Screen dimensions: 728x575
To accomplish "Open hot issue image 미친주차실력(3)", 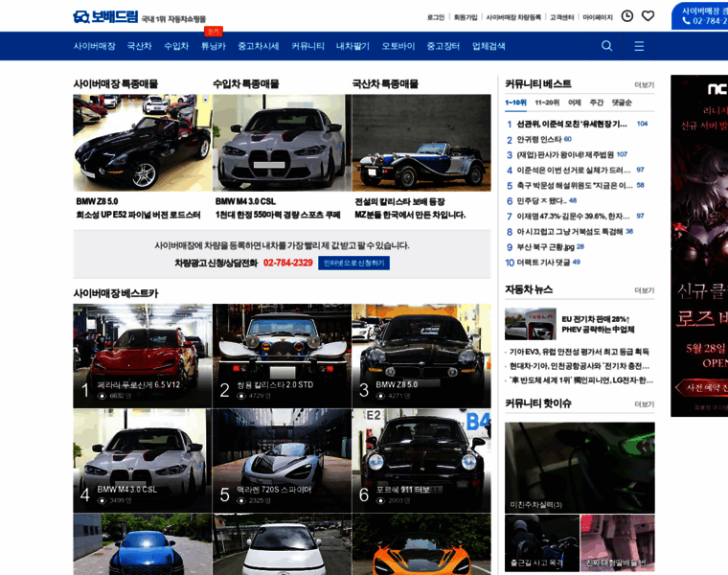I will pyautogui.click(x=580, y=468).
